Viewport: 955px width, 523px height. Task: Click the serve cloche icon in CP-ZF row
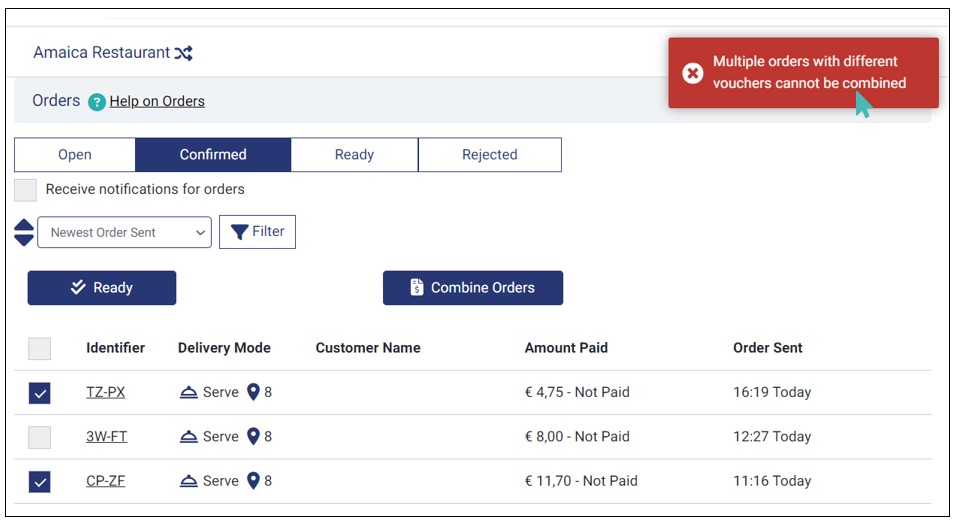(189, 481)
